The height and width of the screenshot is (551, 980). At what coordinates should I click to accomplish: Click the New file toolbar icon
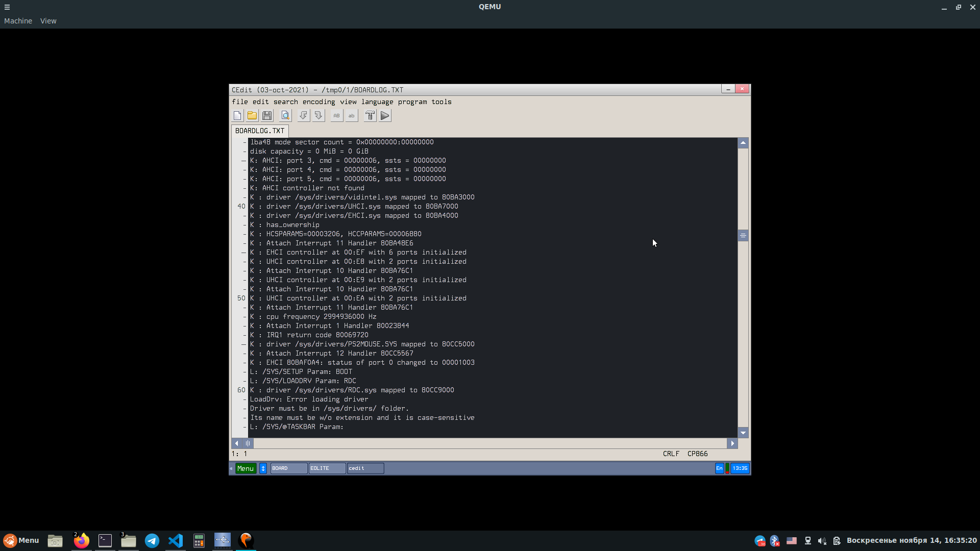(x=237, y=116)
